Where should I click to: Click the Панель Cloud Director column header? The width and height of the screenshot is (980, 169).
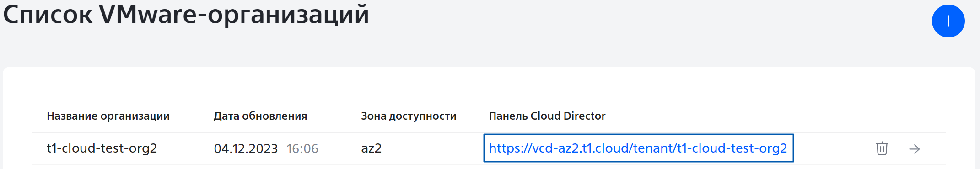click(547, 116)
